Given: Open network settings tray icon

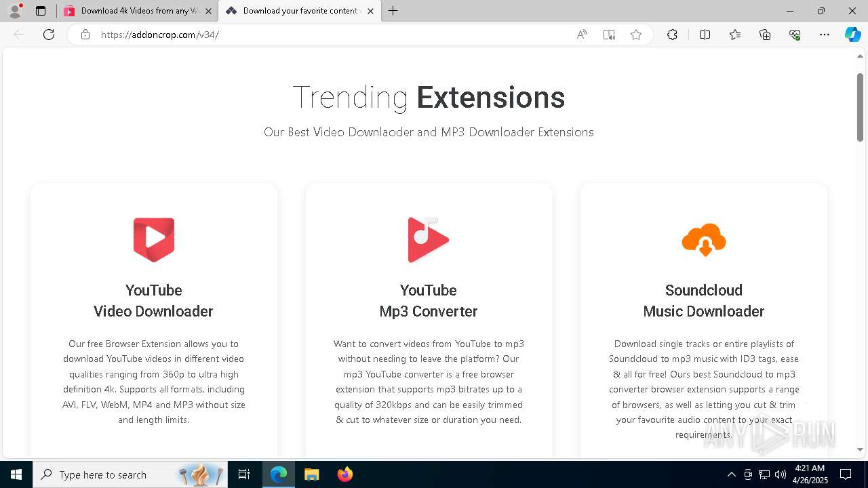Looking at the screenshot, I should [x=764, y=474].
